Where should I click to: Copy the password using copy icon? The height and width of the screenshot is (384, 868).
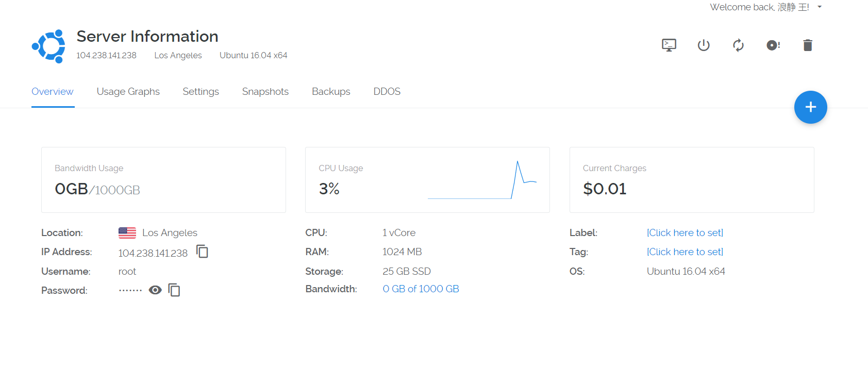[x=174, y=290]
